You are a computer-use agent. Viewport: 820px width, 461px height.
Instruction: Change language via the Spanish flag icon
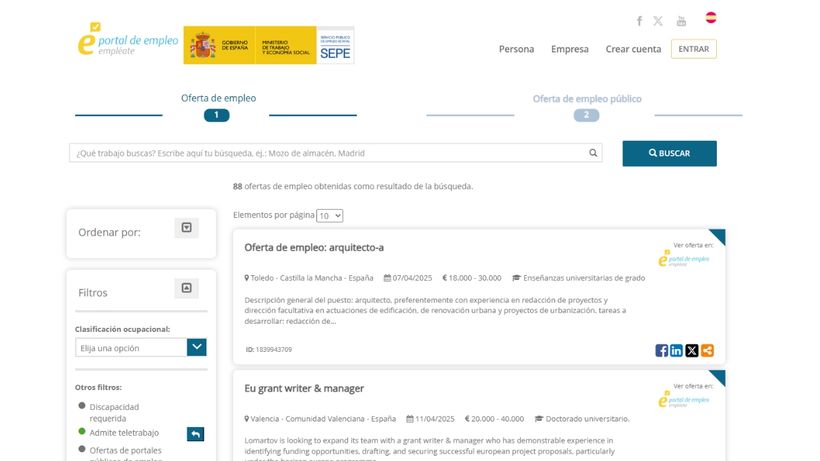(x=711, y=17)
